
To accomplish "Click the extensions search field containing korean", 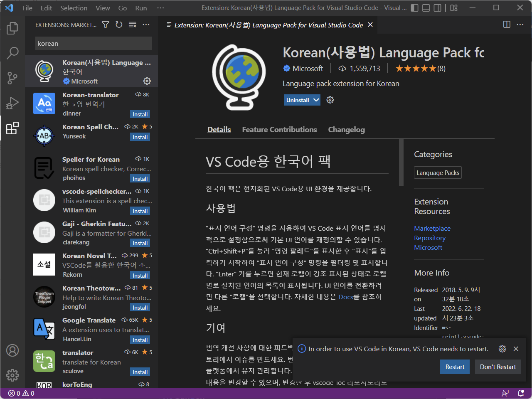I will point(94,43).
